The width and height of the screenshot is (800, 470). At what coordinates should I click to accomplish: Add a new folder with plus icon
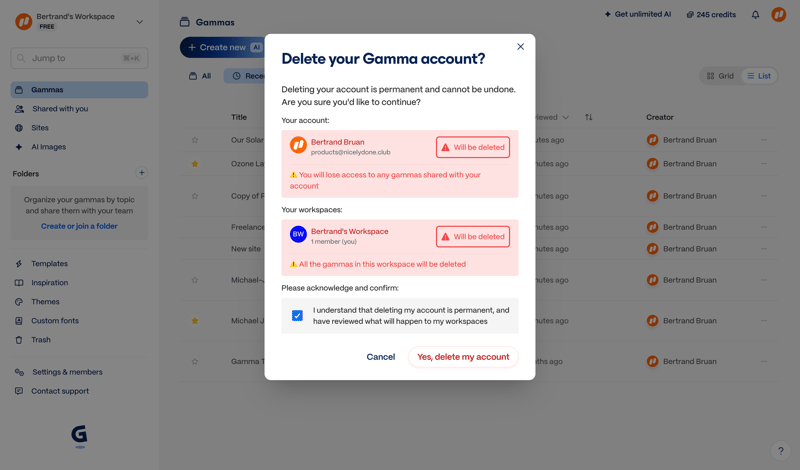click(142, 173)
